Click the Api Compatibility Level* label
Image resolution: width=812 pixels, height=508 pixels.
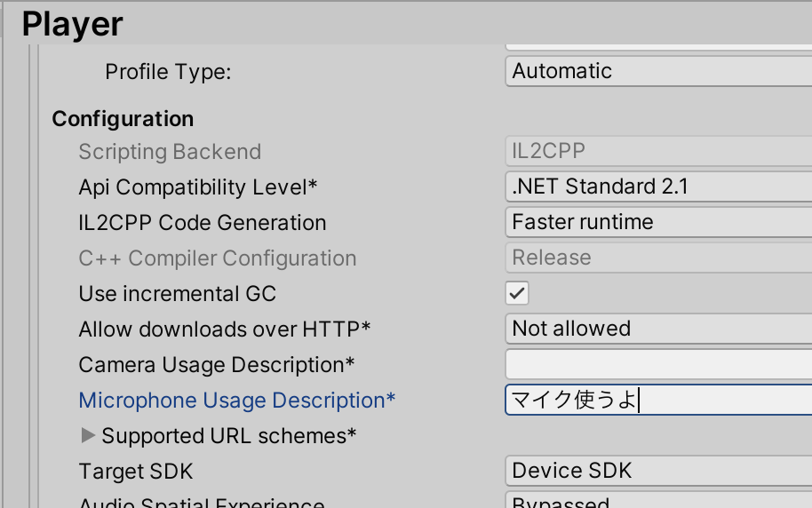[x=198, y=187]
